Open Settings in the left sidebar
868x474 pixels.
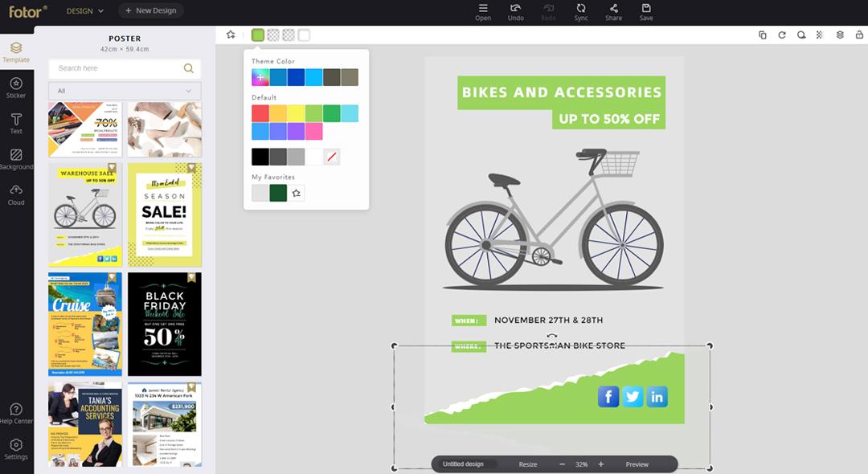(x=16, y=449)
